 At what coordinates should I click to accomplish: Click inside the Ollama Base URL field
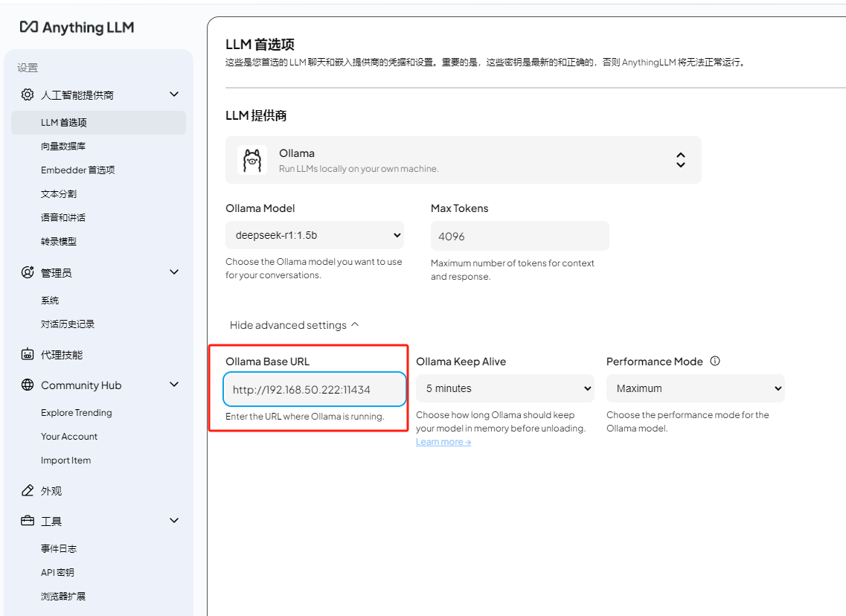pos(314,388)
